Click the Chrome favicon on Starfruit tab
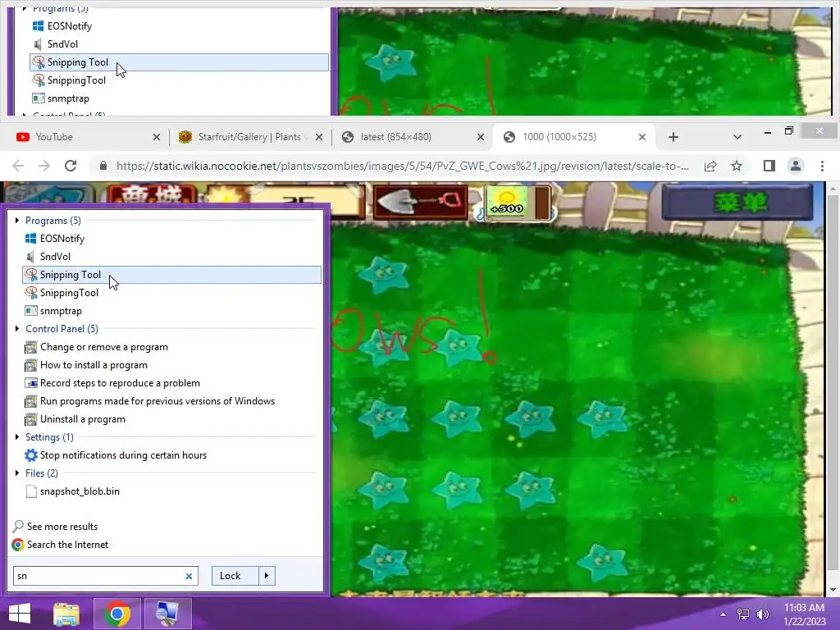This screenshot has height=630, width=840. tap(185, 137)
